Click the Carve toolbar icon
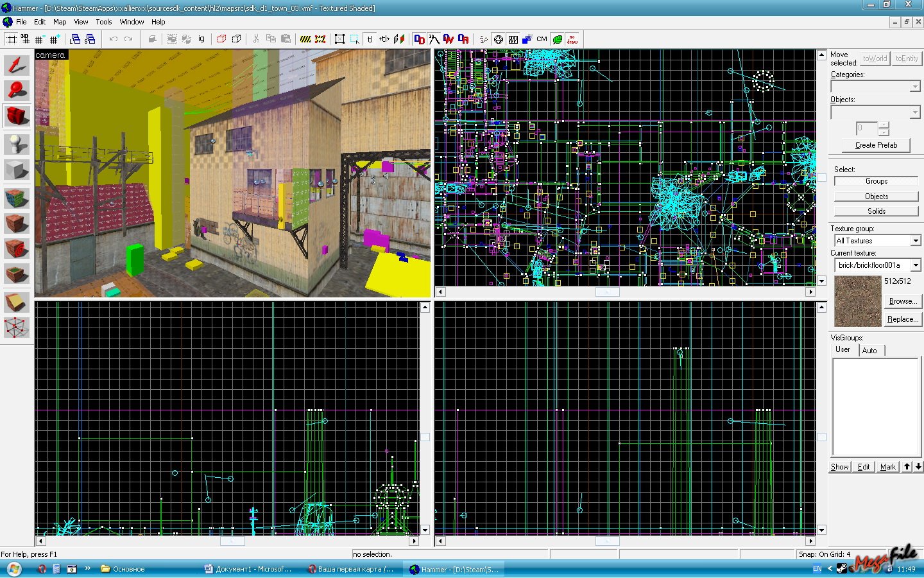 (152, 39)
